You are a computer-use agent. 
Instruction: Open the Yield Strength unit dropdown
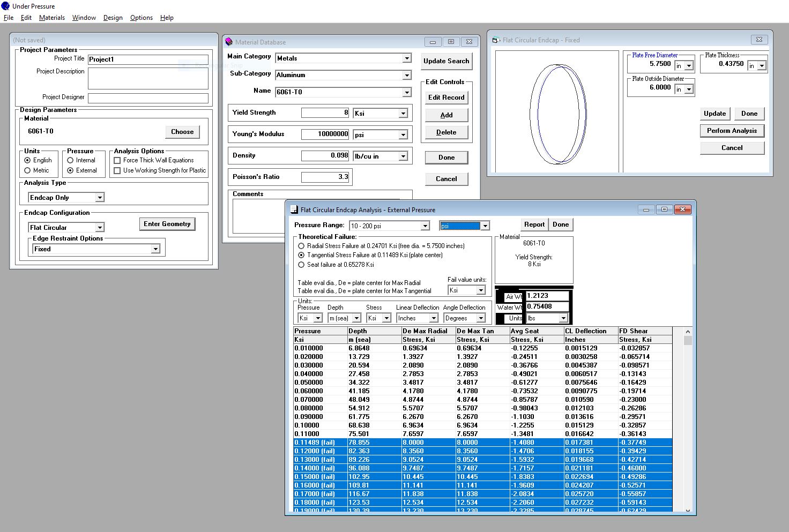click(x=403, y=114)
